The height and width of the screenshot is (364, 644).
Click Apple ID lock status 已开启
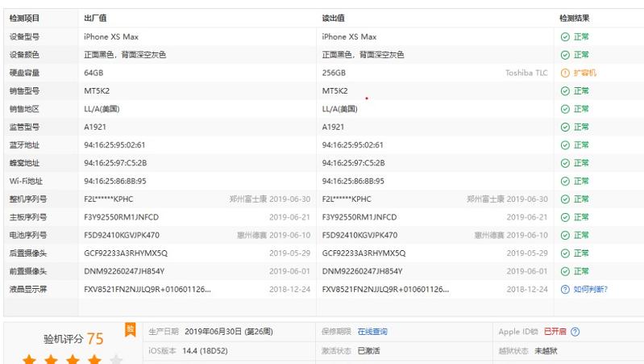(x=555, y=332)
